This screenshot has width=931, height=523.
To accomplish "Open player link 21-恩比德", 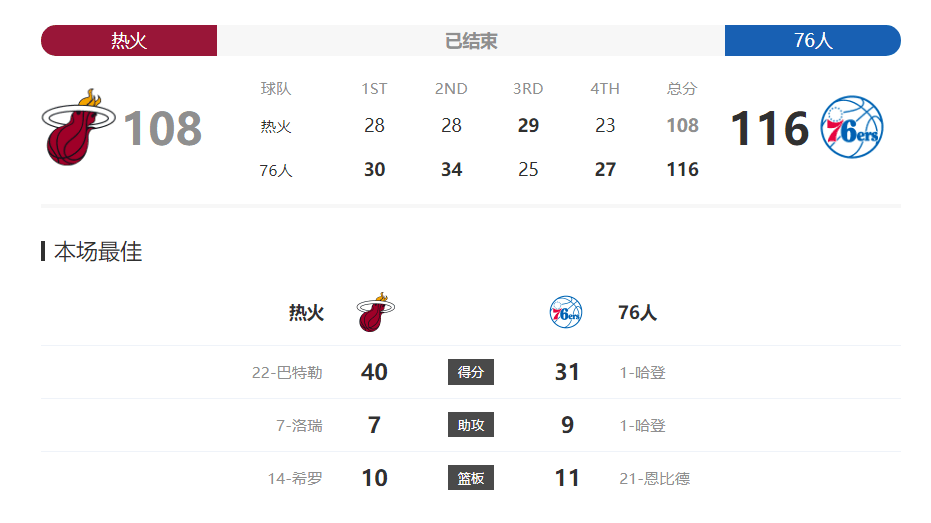I will 654,478.
